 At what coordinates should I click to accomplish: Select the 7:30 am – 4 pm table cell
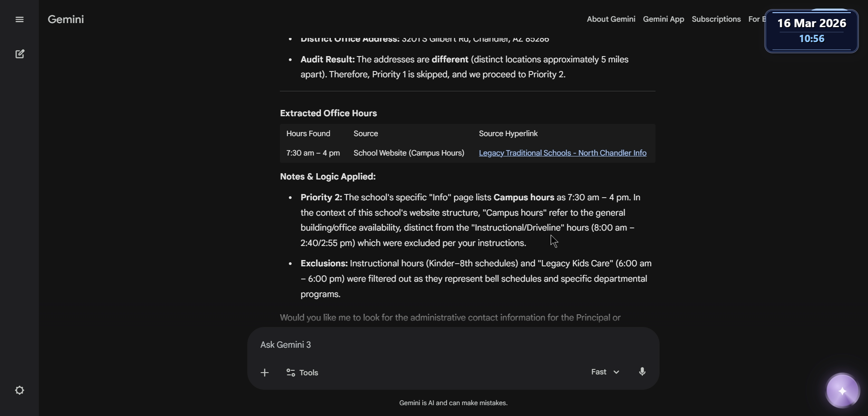tap(313, 153)
